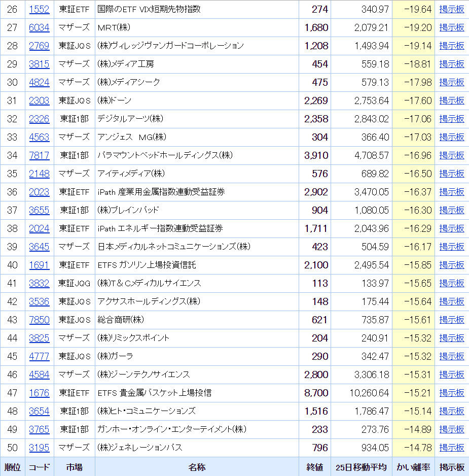Select the 10,260.64 moving average value

(369, 393)
